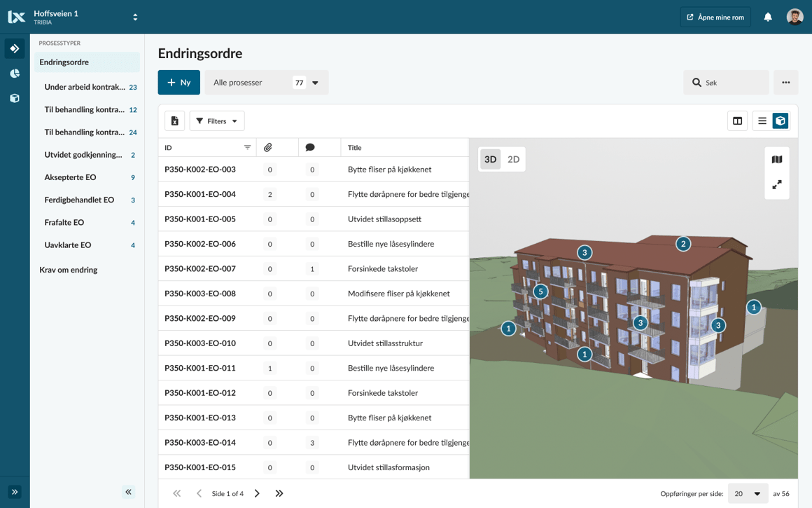Open the pie chart reports section in sidebar
This screenshot has width=812, height=508.
click(15, 73)
